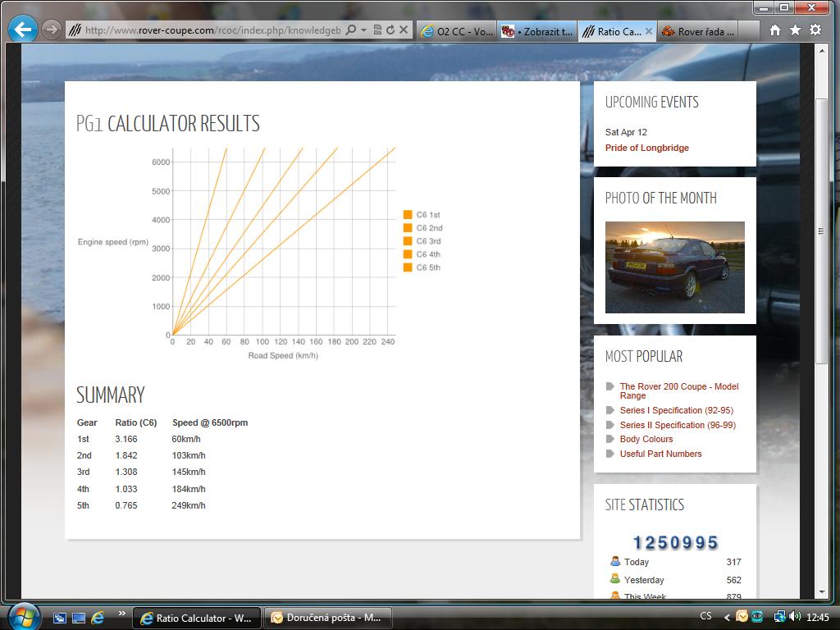Open Favorites star icon
The image size is (840, 630).
(x=795, y=30)
